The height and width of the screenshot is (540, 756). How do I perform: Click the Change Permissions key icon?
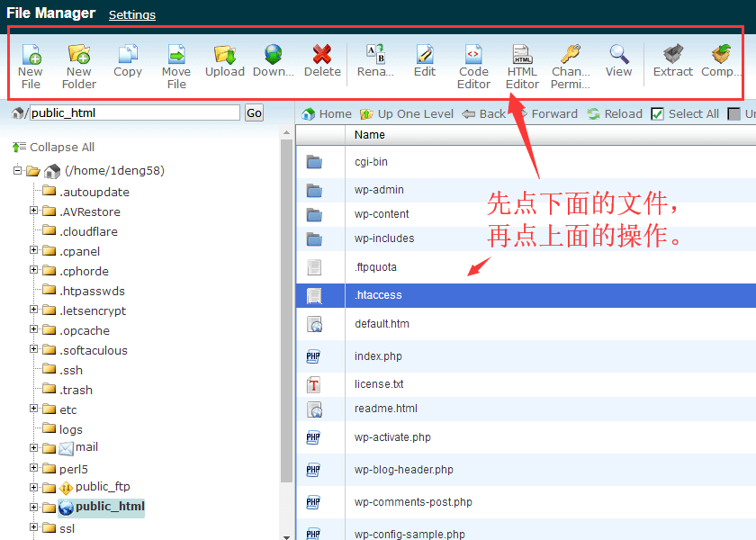click(x=571, y=56)
